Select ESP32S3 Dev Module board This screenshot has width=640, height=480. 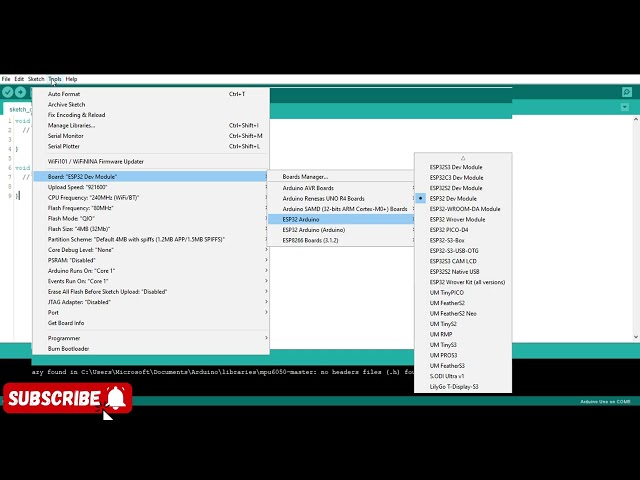[x=463, y=167]
